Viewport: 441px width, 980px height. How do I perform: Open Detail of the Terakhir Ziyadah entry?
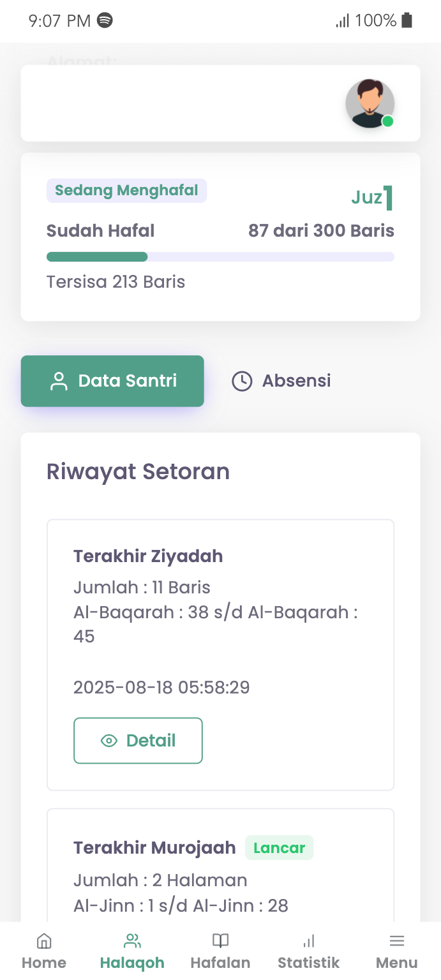click(x=138, y=740)
